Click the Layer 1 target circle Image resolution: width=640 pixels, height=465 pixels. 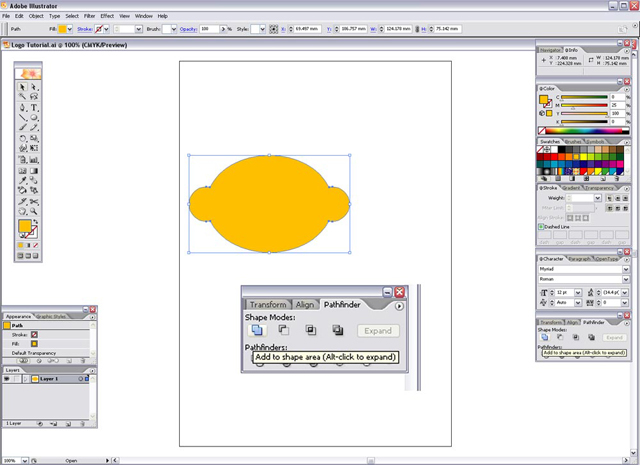[x=80, y=379]
